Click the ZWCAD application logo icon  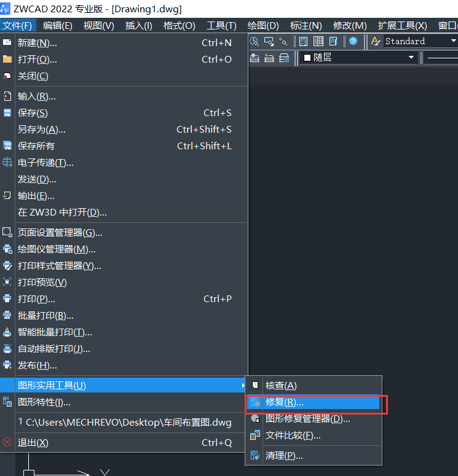[x=5, y=8]
